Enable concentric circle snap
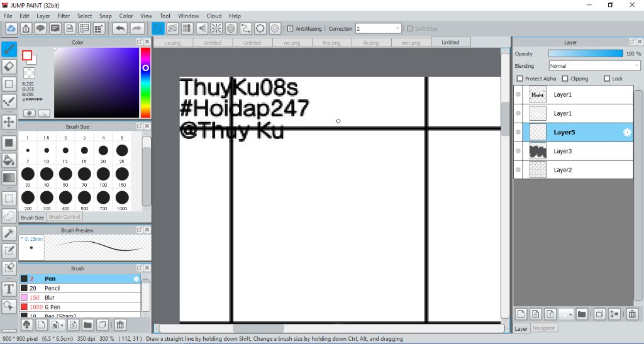644x344 pixels. [231, 28]
